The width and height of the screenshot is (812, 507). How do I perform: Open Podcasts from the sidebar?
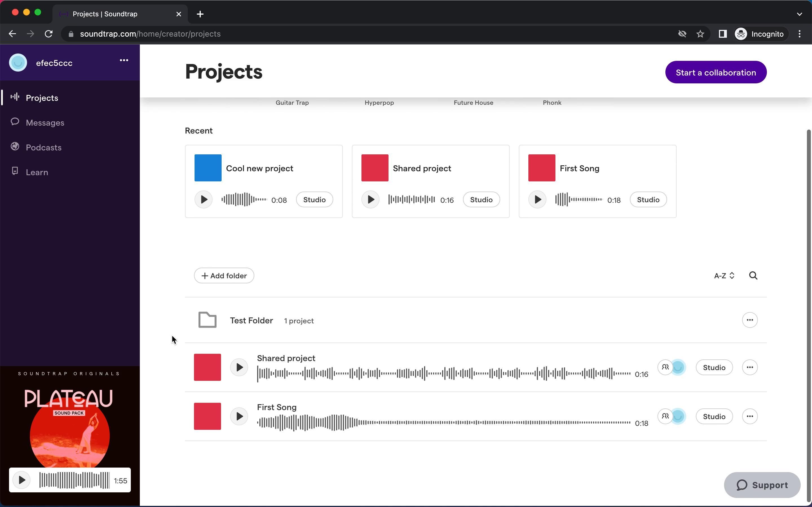[x=43, y=148]
